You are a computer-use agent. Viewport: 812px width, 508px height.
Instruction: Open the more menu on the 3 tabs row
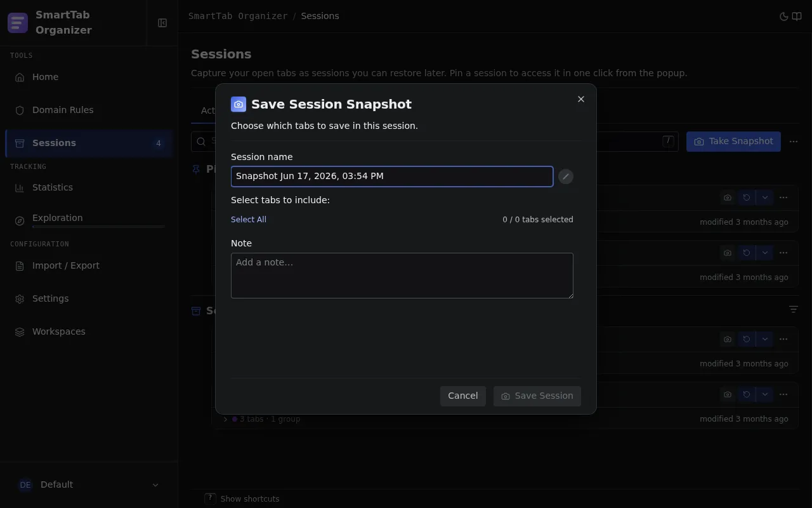pyautogui.click(x=783, y=394)
